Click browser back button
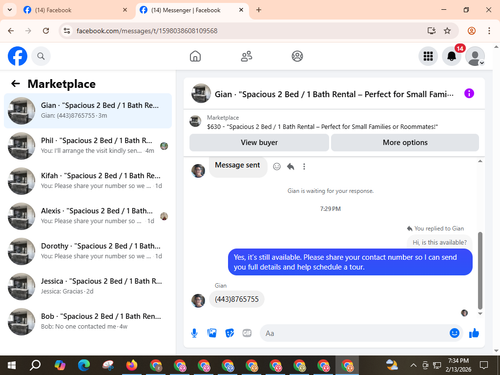This screenshot has height=375, width=500. click(x=11, y=31)
